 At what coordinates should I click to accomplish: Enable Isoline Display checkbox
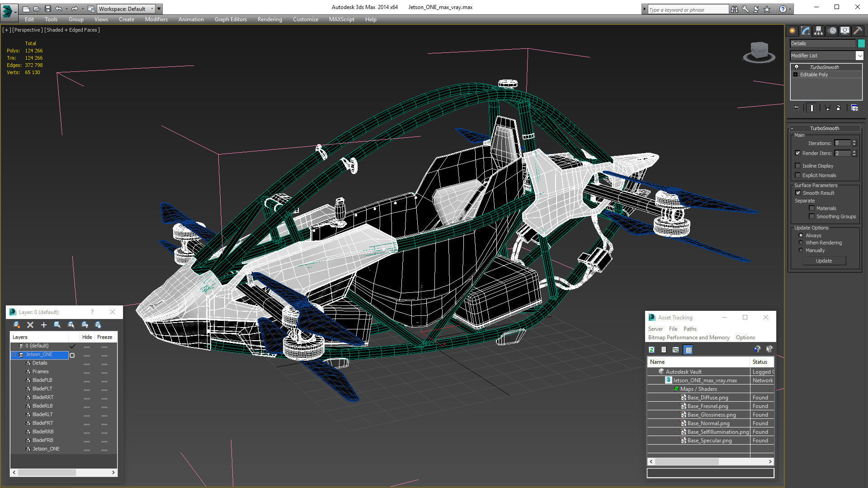(797, 166)
